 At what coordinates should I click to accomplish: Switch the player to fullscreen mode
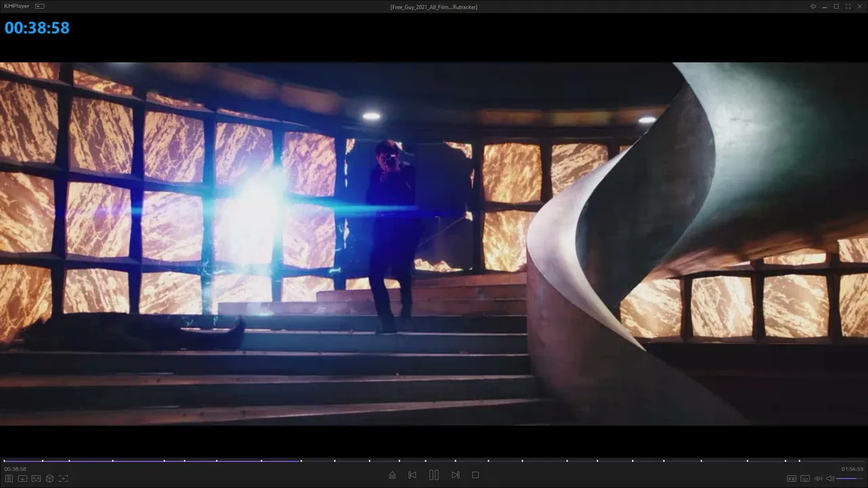848,6
